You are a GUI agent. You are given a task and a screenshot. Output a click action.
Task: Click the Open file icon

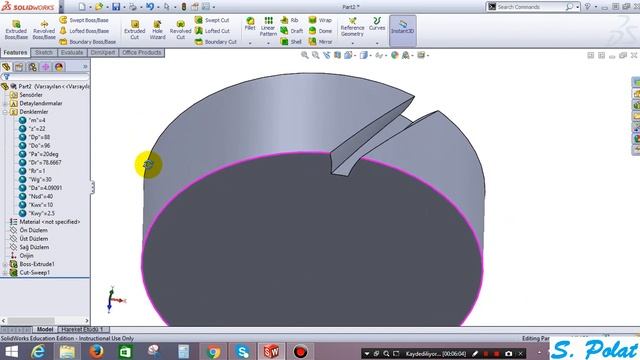coord(99,7)
